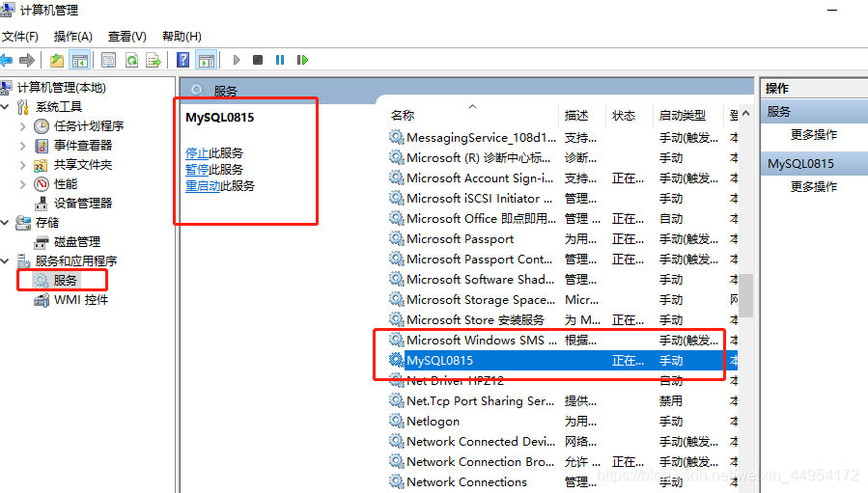868x493 pixels.
Task: Click the Back arrow toolbar icon
Action: (6, 60)
